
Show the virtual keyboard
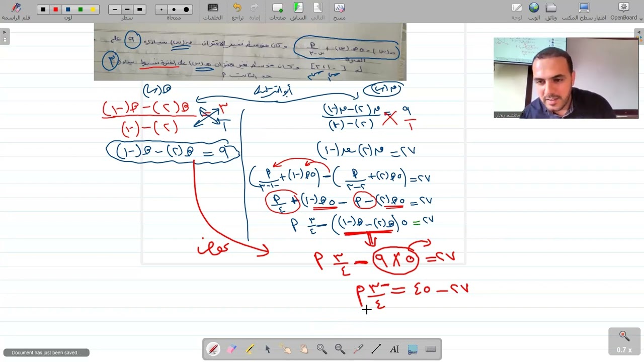tap(431, 349)
